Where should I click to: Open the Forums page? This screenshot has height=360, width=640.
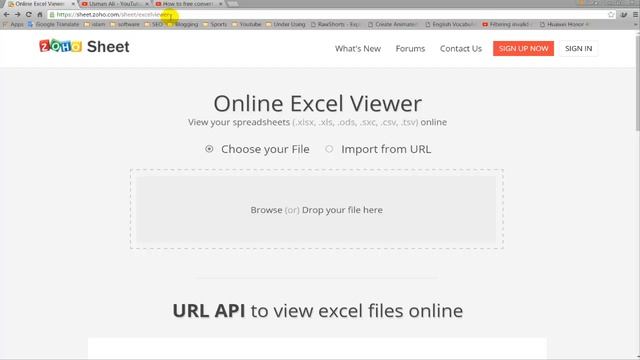click(x=410, y=49)
